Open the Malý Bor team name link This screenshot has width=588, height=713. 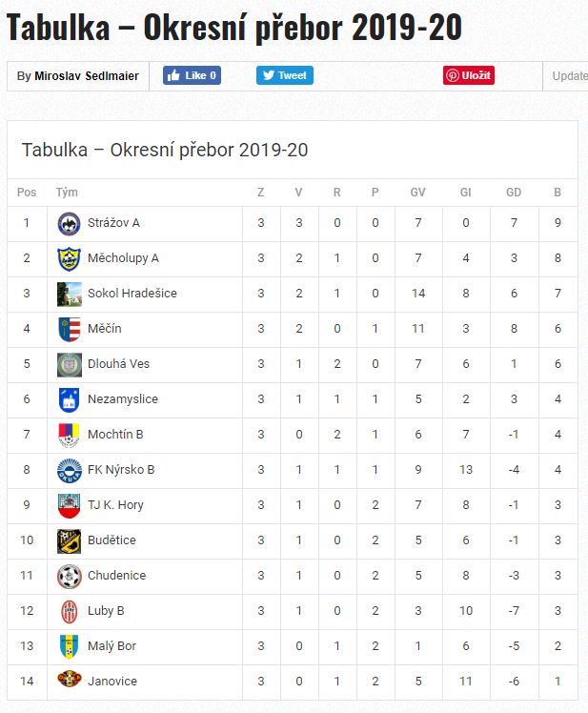click(112, 646)
